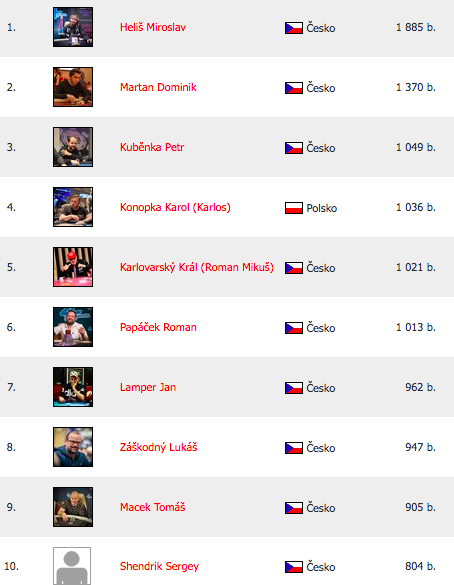Open Heliš Miroslav player profile link
This screenshot has height=585, width=454.
[153, 27]
